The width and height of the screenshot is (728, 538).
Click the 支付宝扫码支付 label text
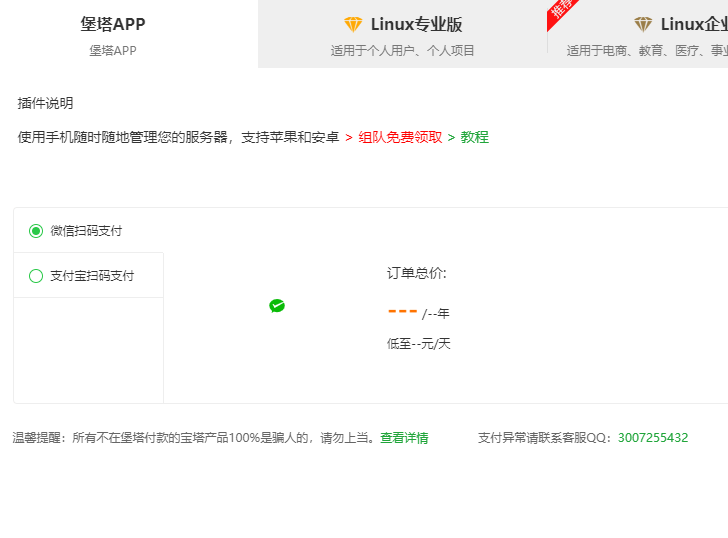pos(92,276)
